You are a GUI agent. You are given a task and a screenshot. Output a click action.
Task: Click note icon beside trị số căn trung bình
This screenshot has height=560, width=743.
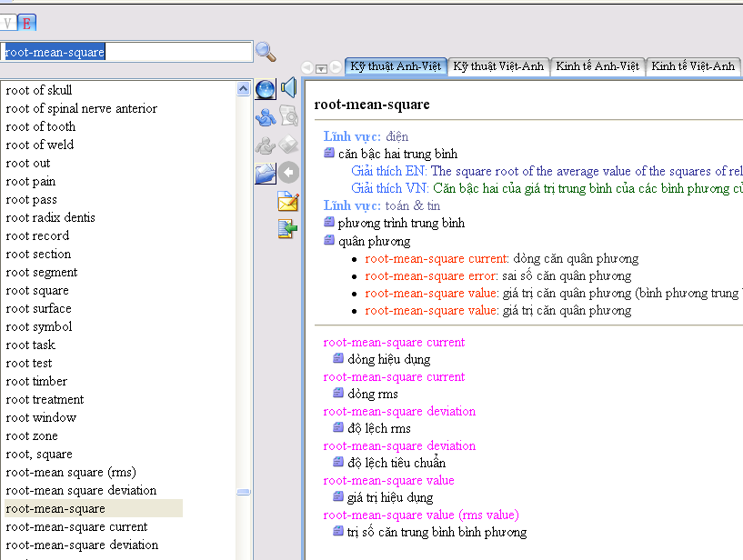point(338,531)
